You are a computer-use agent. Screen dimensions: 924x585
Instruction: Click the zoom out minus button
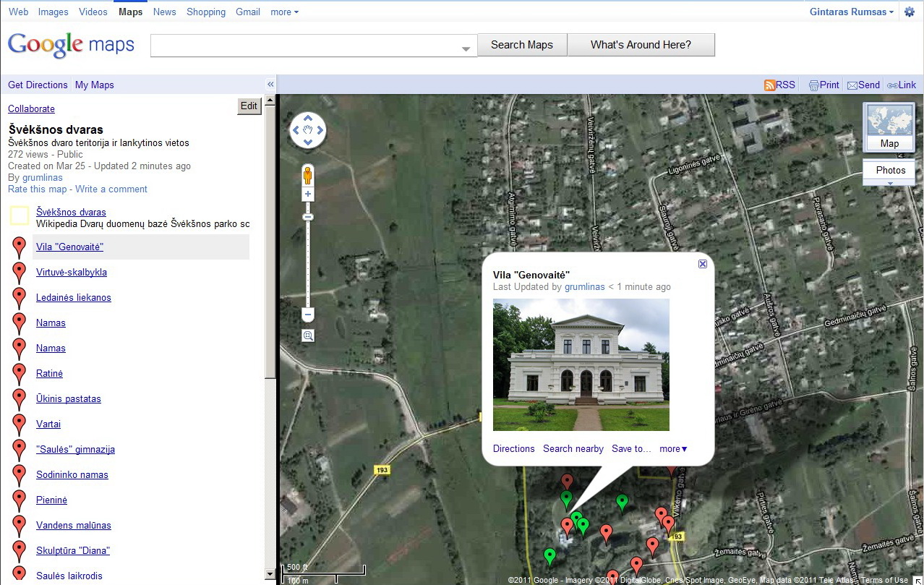pos(308,315)
